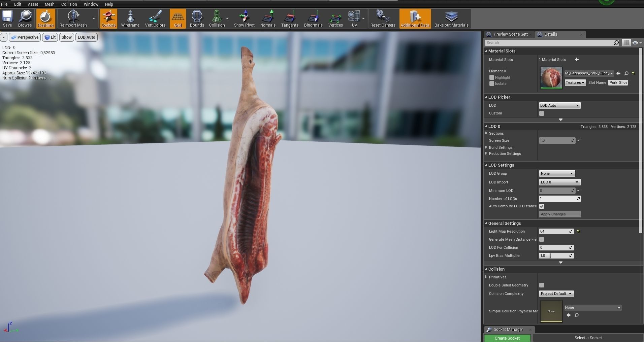
Task: Toggle Details visibility eye options
Action: tap(637, 43)
